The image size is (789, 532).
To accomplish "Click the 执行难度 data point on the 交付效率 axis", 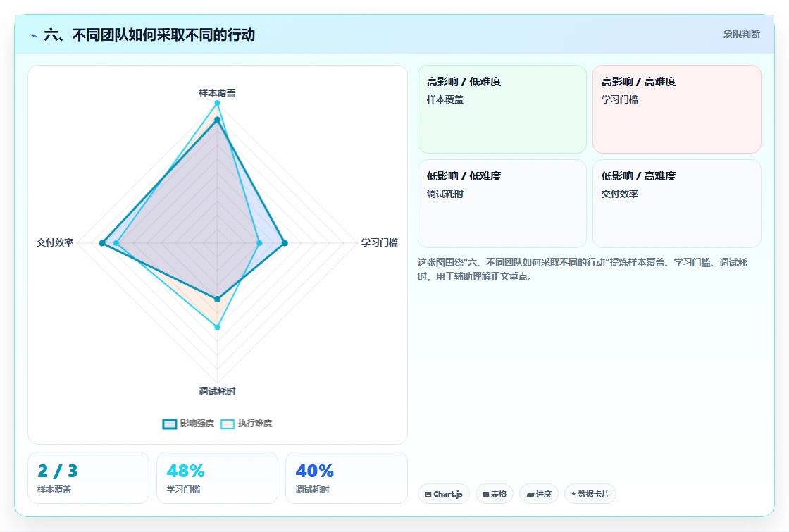I will (116, 243).
